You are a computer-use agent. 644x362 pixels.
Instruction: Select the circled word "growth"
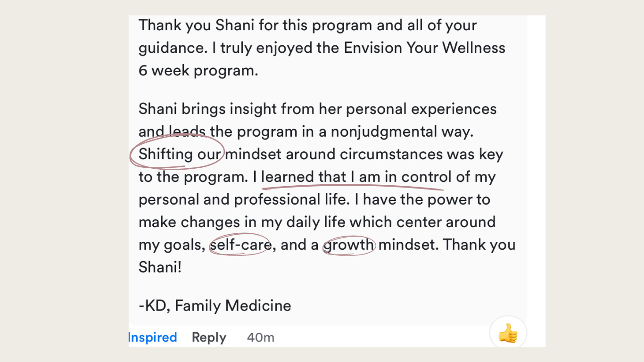pos(348,245)
